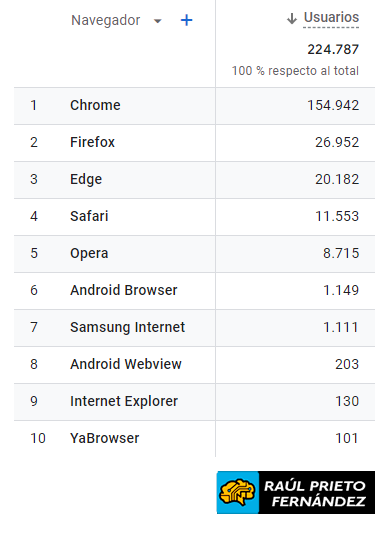Screen dimensions: 390x534
Task: Click the Raúl Prieto Fernández watermark text
Action: pyautogui.click(x=315, y=493)
